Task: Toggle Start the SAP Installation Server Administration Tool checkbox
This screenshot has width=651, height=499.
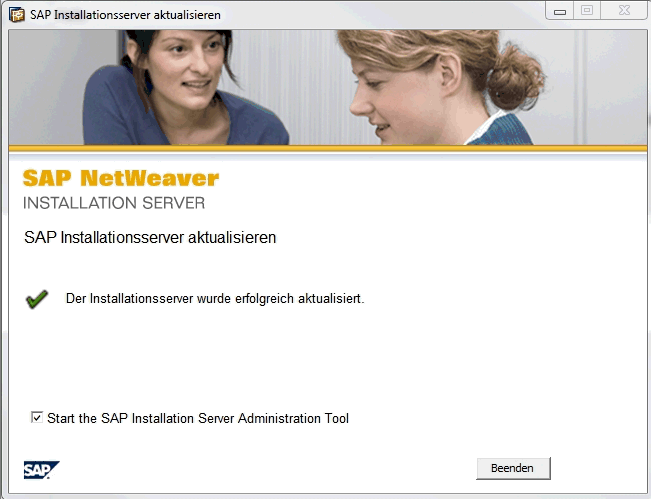Action: 37,417
